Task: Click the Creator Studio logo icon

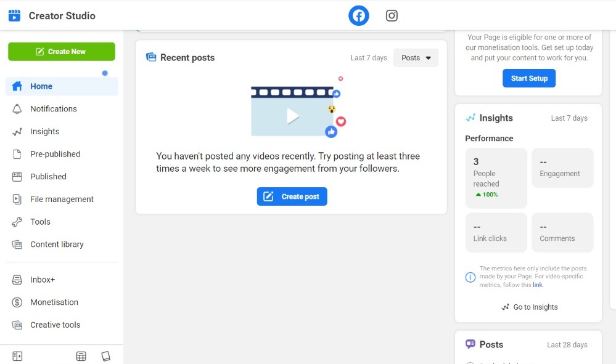Action: (14, 15)
